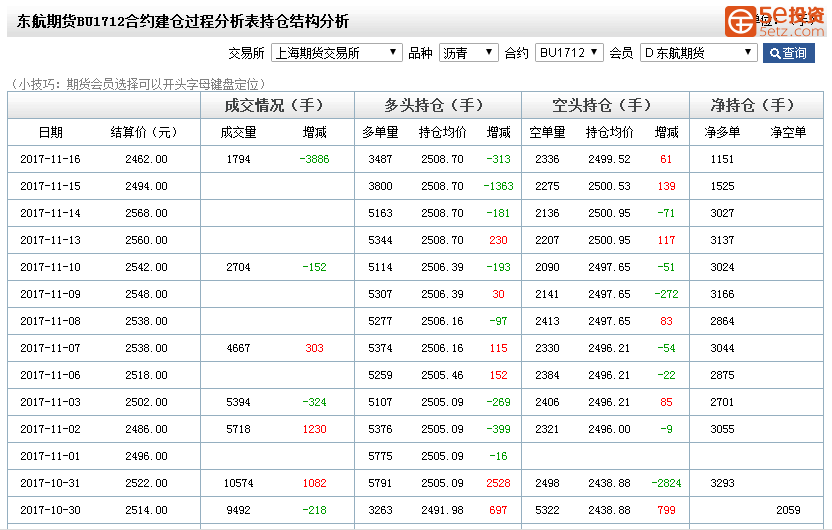Open the 交易所 exchange dropdown
The image size is (832, 530).
[336, 53]
